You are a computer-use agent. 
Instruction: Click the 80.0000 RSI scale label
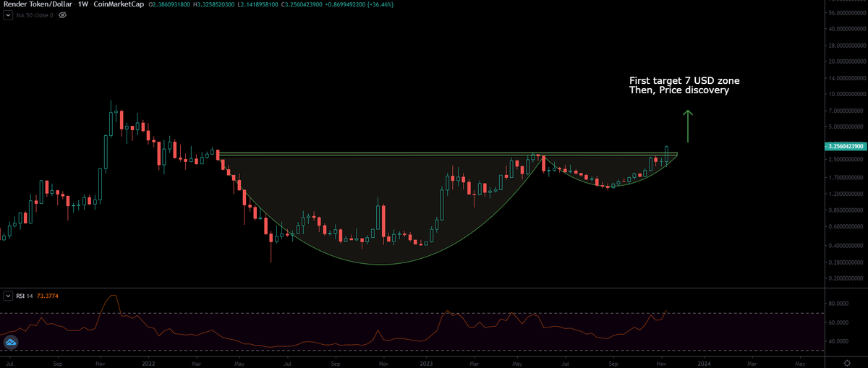click(x=838, y=304)
